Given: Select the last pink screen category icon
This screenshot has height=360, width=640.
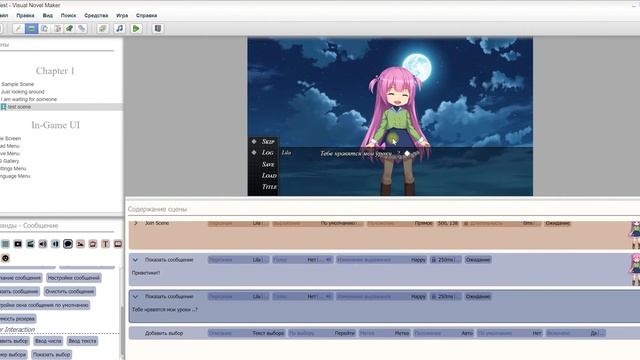Looking at the screenshot, I should 118,244.
